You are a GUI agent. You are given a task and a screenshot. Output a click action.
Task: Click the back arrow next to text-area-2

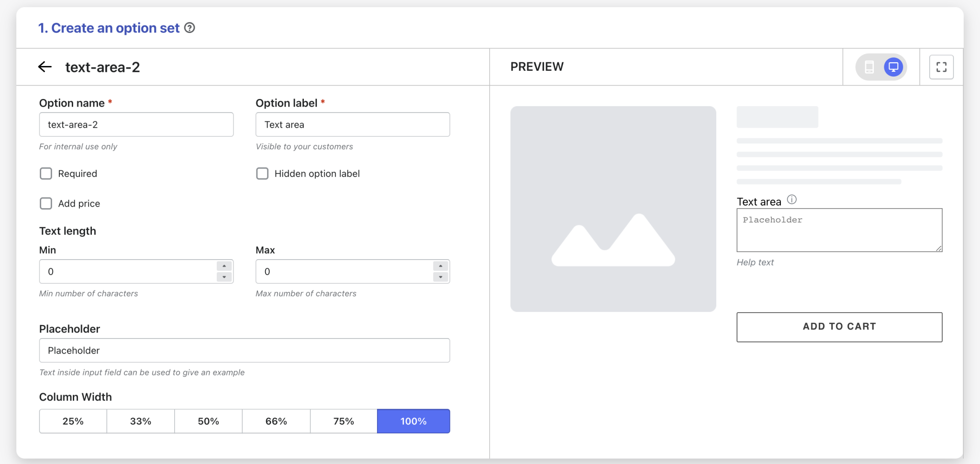(45, 67)
